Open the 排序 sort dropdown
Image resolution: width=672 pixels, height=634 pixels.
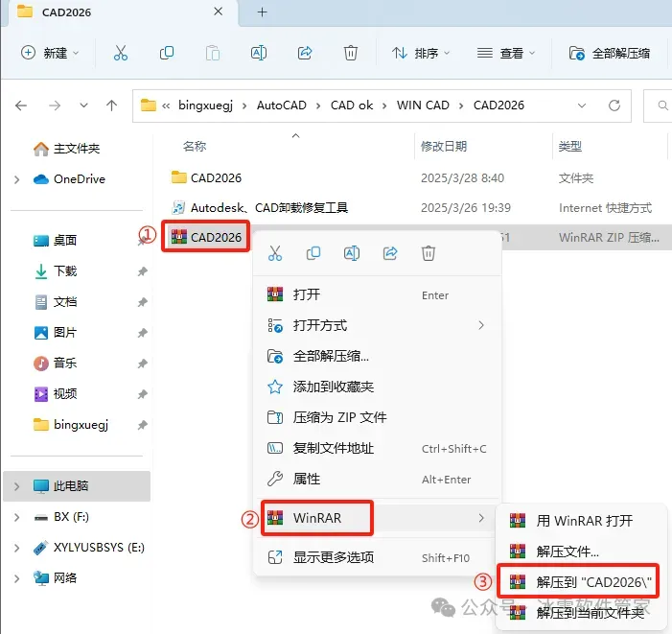click(x=421, y=53)
